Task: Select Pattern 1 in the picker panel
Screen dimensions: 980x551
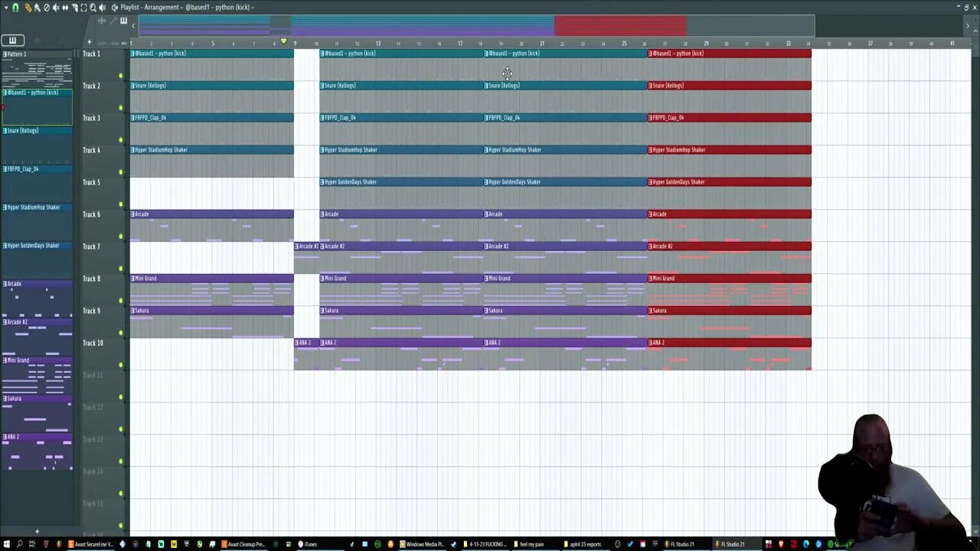Action: (37, 69)
